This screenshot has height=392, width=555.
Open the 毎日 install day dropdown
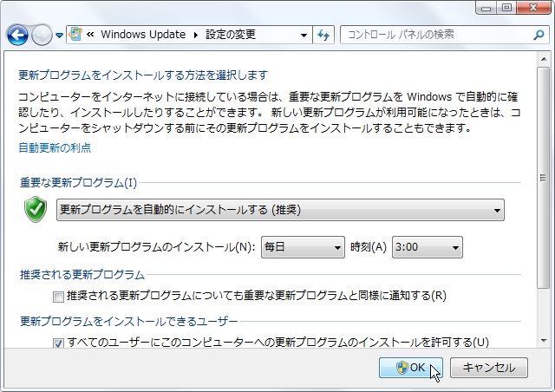coord(303,247)
